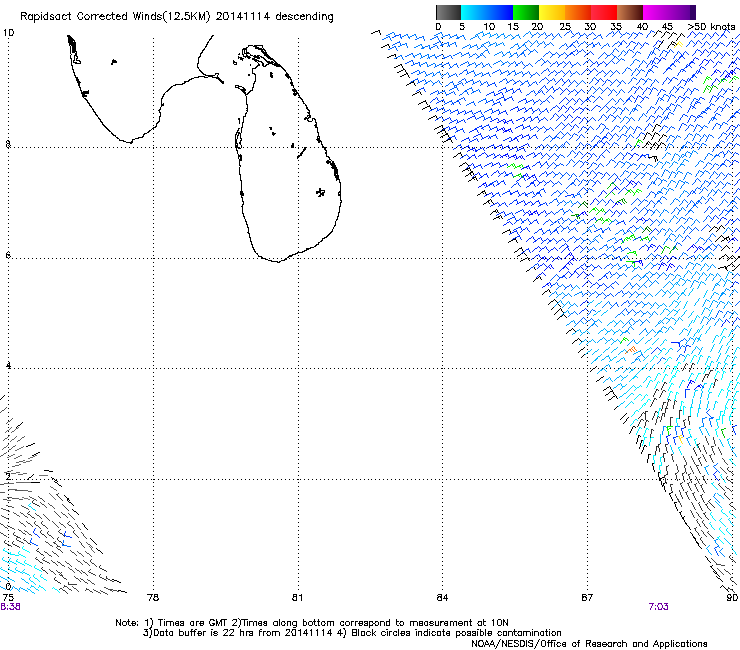Image resolution: width=740 pixels, height=650 pixels.
Task: Click the '>50 knots' legend label
Action: tap(711, 27)
